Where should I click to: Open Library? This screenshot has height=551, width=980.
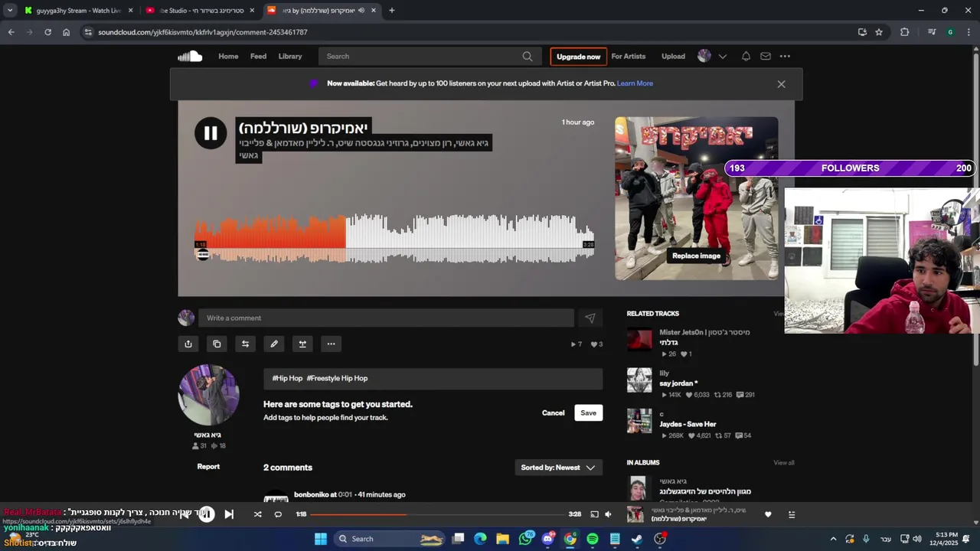tap(290, 56)
